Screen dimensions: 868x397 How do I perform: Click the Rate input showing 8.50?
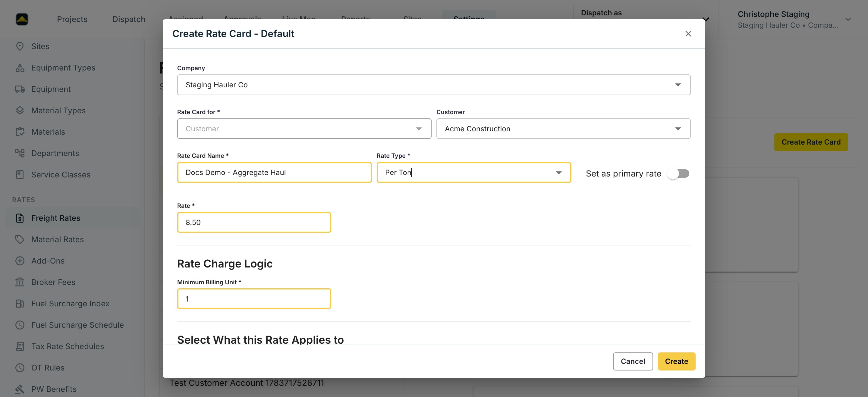(x=254, y=222)
